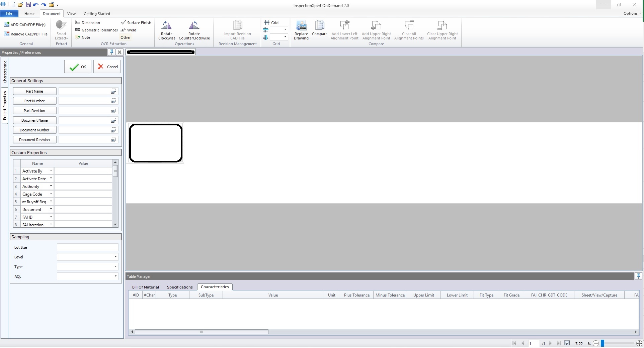The width and height of the screenshot is (644, 348).
Task: Click the Rotate Clockwise operation
Action: coord(166,30)
